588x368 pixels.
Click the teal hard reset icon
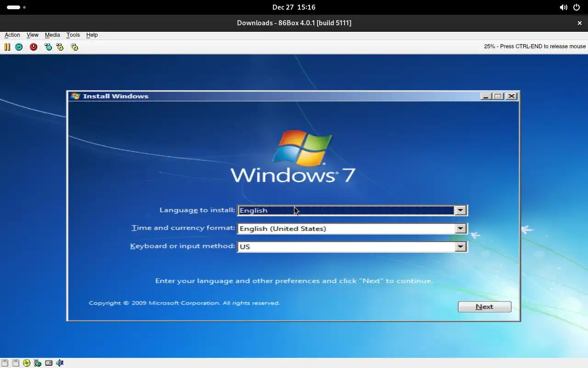tap(19, 47)
